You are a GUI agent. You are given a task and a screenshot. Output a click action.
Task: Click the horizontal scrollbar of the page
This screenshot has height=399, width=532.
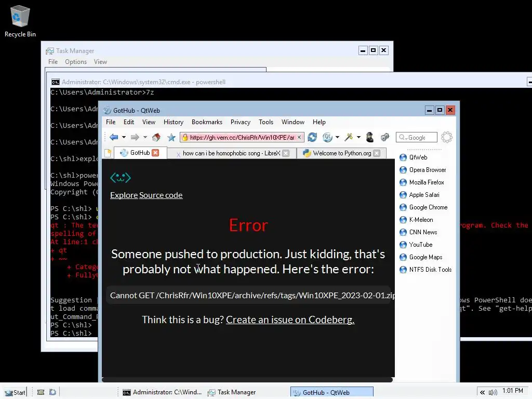[x=247, y=380]
